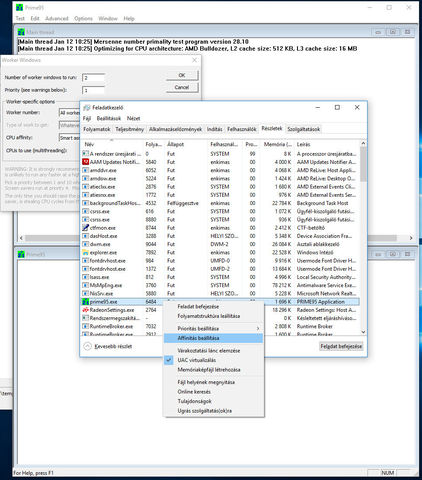Click the lower Prime95 worker window icon

[x=21, y=254]
